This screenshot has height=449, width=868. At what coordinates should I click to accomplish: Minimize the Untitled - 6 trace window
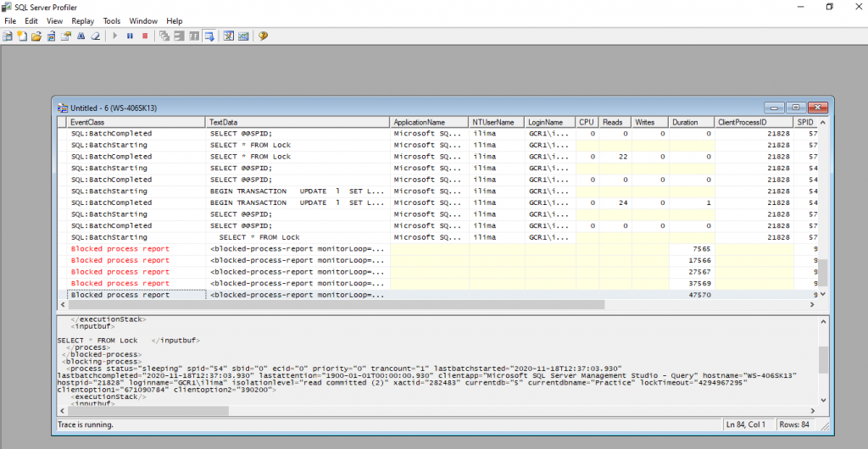pyautogui.click(x=774, y=108)
